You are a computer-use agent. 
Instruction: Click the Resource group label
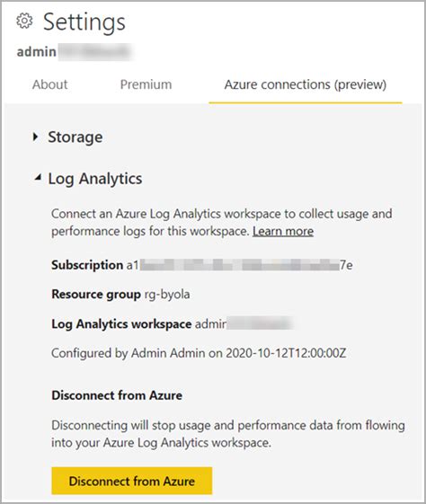point(96,295)
